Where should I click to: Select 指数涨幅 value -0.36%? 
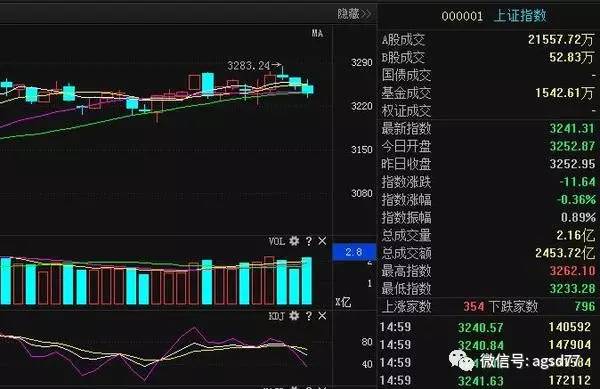pyautogui.click(x=576, y=200)
